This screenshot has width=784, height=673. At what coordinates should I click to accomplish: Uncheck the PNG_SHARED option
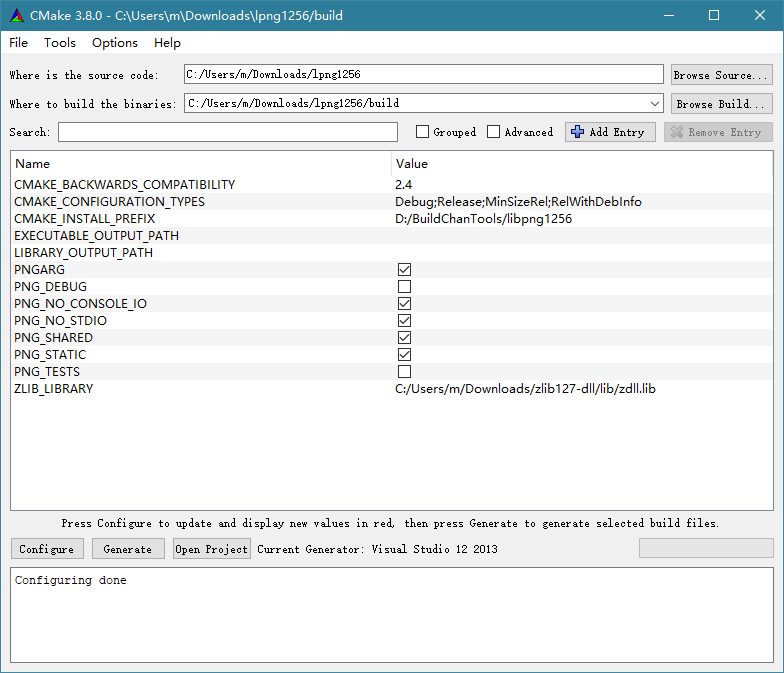(x=404, y=338)
